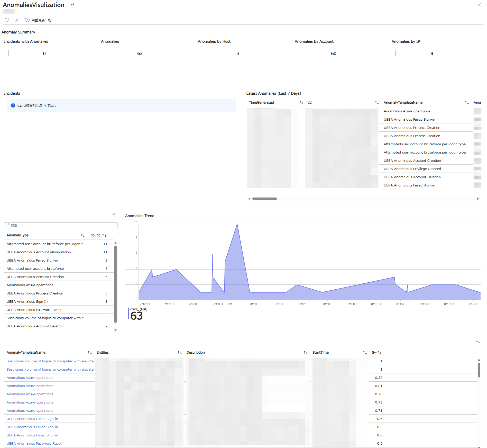Image resolution: width=487 pixels, height=448 pixels.
Task: Sort Latest Anomalies by Id column
Action: coord(377,103)
